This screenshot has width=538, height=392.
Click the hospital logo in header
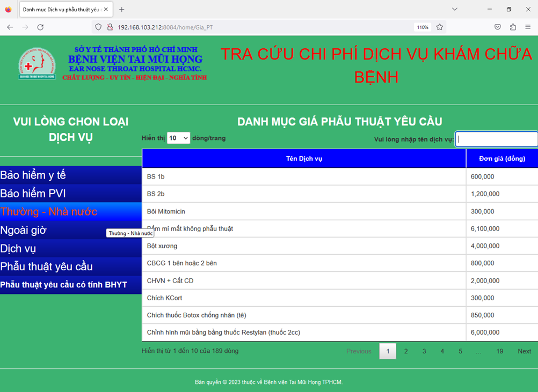pos(37,65)
